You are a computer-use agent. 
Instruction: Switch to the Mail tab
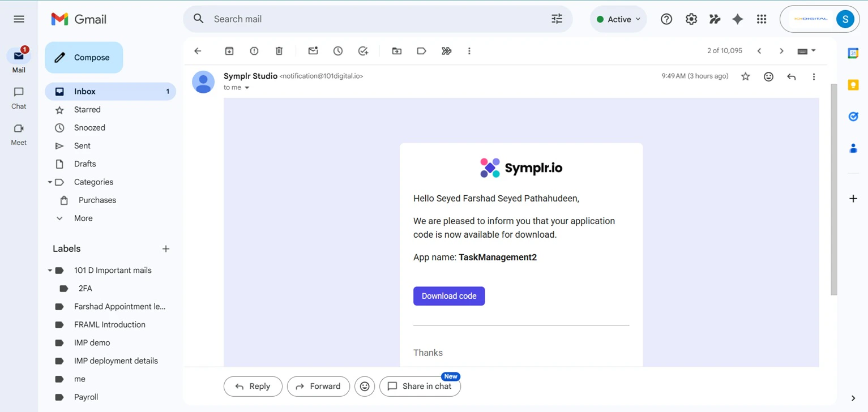click(x=19, y=60)
